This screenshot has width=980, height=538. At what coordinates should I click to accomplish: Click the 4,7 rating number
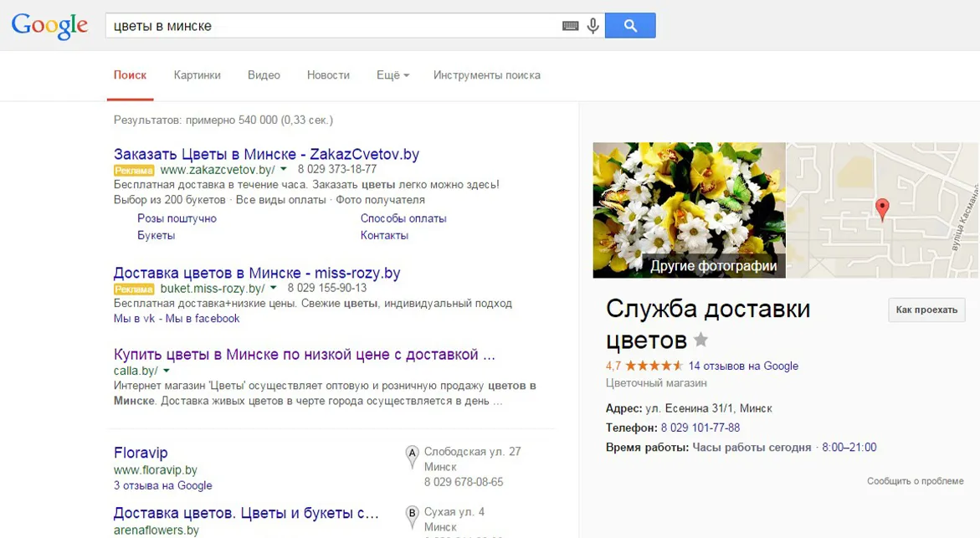click(x=613, y=366)
